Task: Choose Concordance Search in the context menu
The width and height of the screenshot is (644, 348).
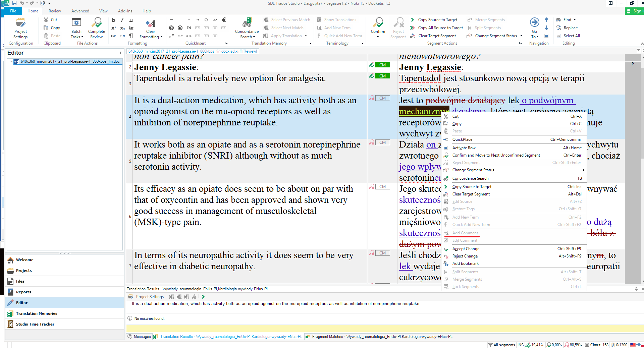Action: pos(514,178)
